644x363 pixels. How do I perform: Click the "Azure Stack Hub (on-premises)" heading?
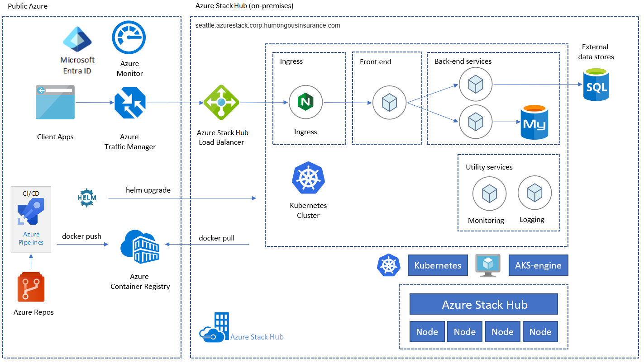[x=244, y=6]
